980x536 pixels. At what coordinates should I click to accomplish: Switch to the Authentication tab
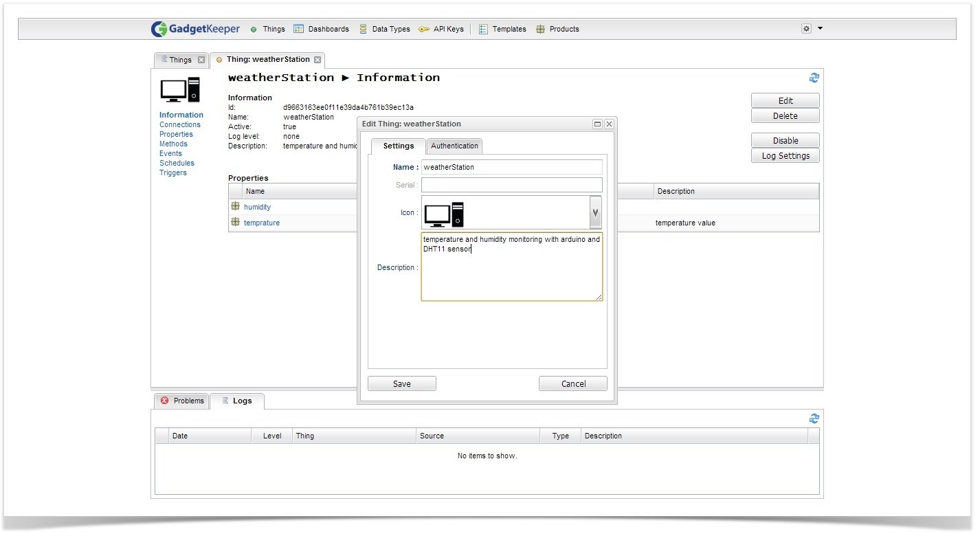pos(454,146)
